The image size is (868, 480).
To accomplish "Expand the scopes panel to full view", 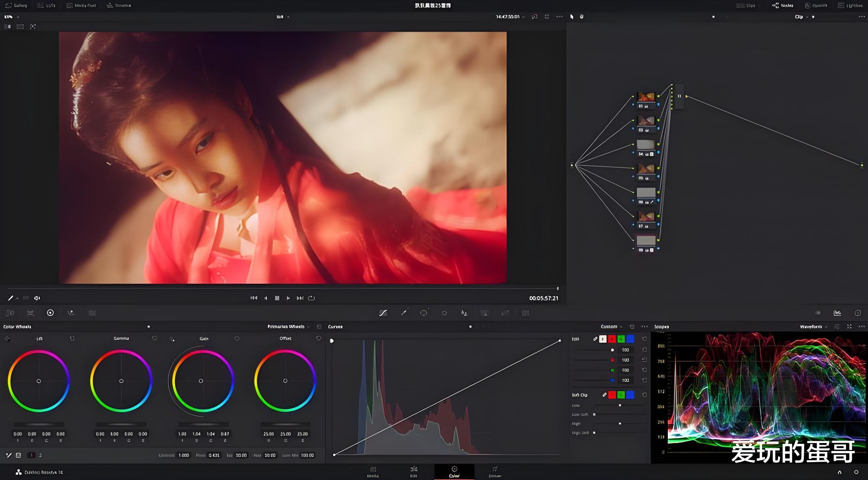I will pyautogui.click(x=849, y=326).
